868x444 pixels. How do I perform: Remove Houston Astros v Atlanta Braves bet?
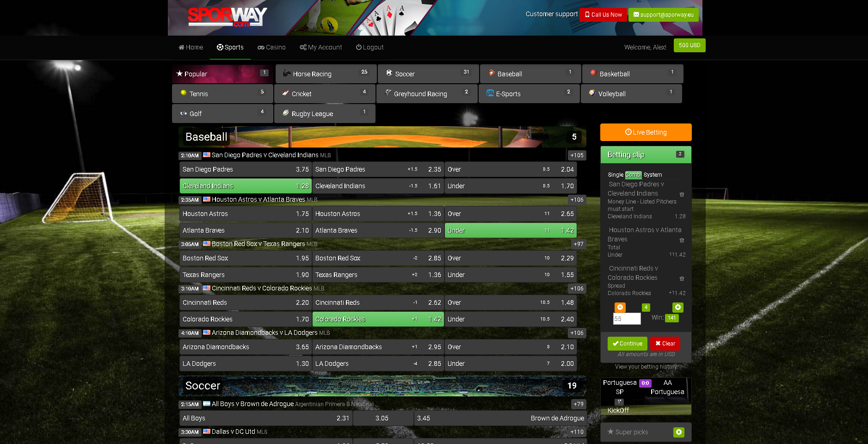[x=682, y=240]
